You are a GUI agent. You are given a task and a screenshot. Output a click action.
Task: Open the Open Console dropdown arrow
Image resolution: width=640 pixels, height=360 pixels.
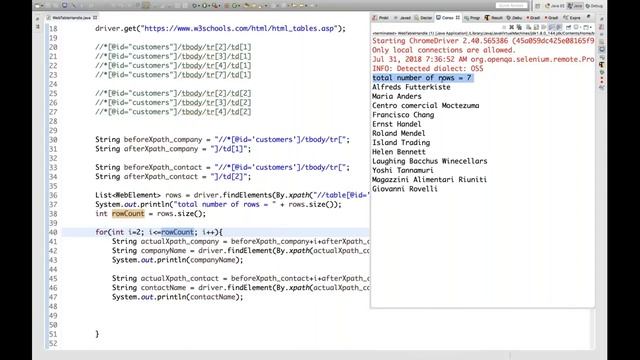click(591, 27)
